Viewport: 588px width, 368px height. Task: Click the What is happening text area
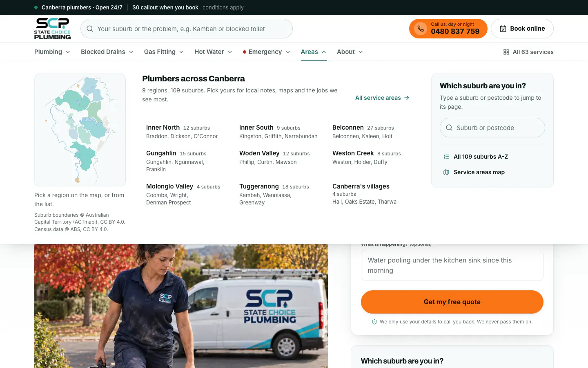452,265
